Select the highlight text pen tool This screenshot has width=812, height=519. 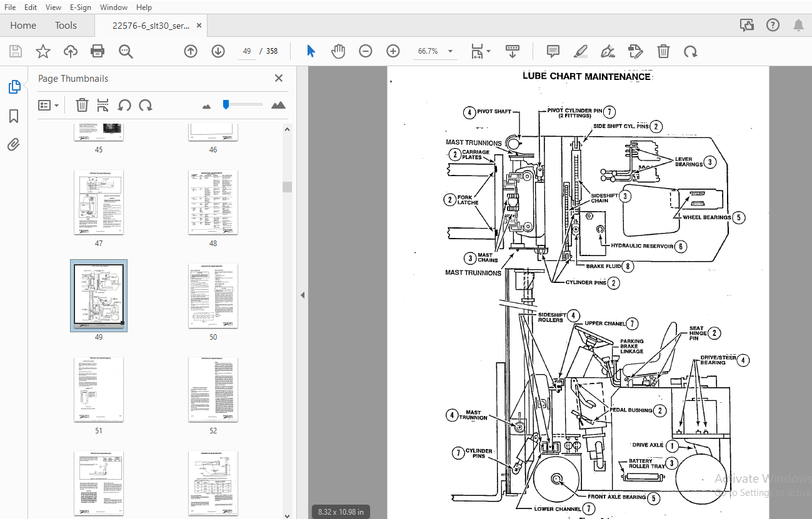click(580, 51)
